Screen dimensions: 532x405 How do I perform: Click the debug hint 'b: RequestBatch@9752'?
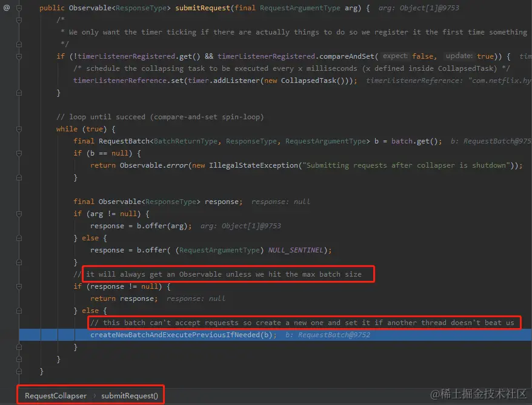(x=328, y=335)
